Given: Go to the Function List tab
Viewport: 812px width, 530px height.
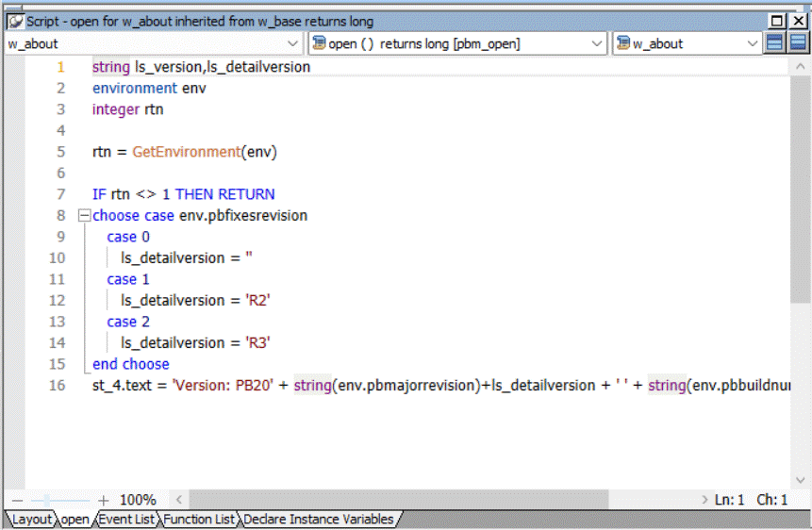Looking at the screenshot, I should [199, 520].
